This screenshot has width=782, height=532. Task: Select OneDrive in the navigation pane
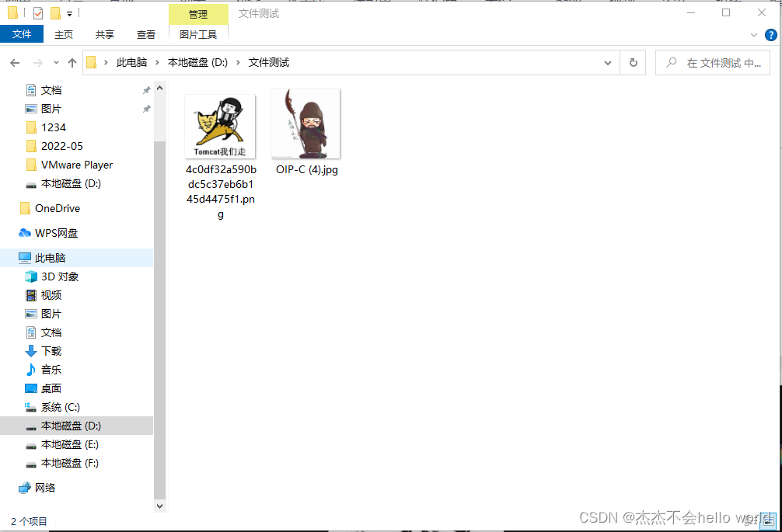pyautogui.click(x=58, y=208)
